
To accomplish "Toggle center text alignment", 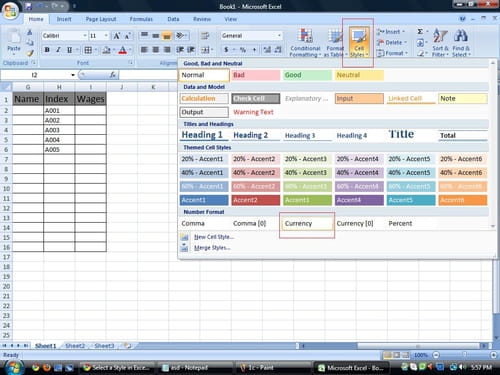I will [x=156, y=50].
